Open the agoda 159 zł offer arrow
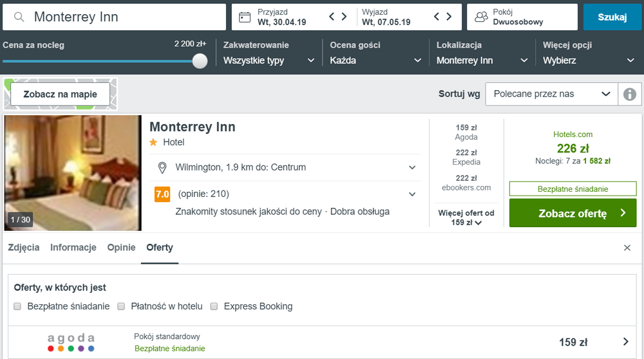This screenshot has height=359, width=644. click(x=625, y=342)
